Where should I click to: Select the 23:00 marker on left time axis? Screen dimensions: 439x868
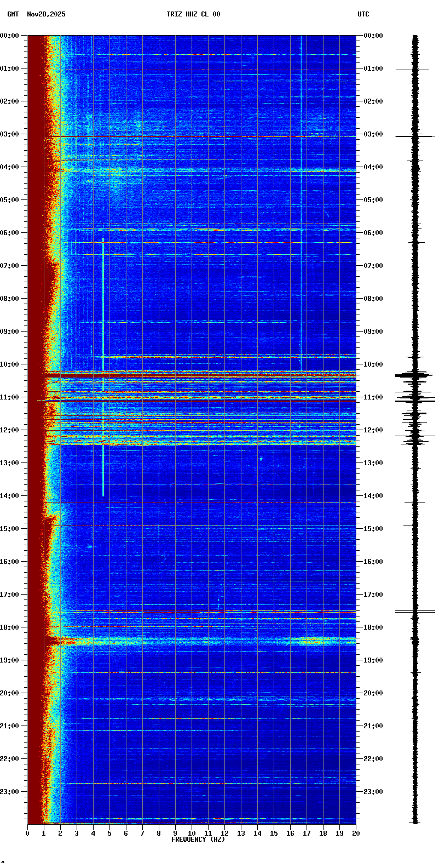pyautogui.click(x=9, y=792)
